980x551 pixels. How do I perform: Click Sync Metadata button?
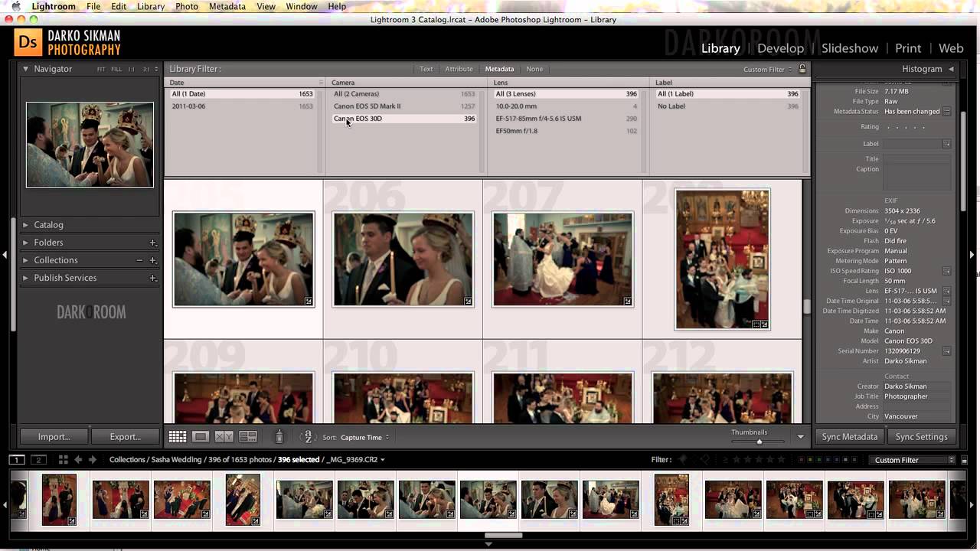click(849, 437)
